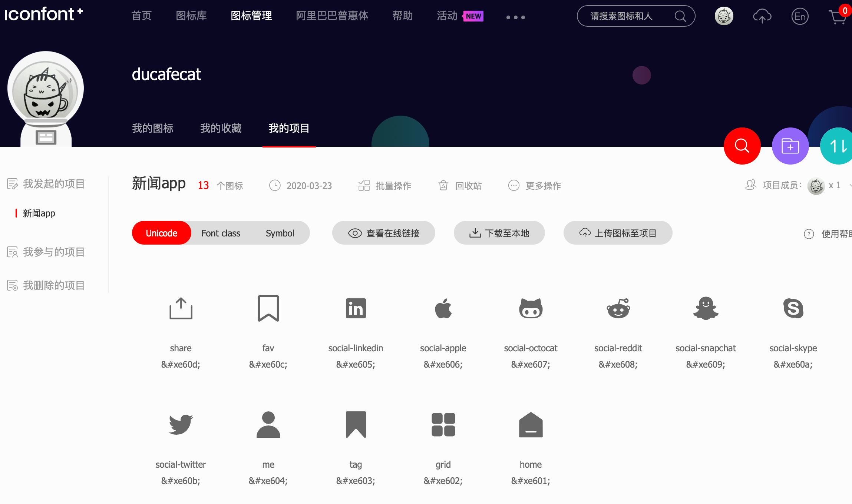Viewport: 852px width, 504px height.
Task: Open the shopping cart icon
Action: tap(838, 17)
